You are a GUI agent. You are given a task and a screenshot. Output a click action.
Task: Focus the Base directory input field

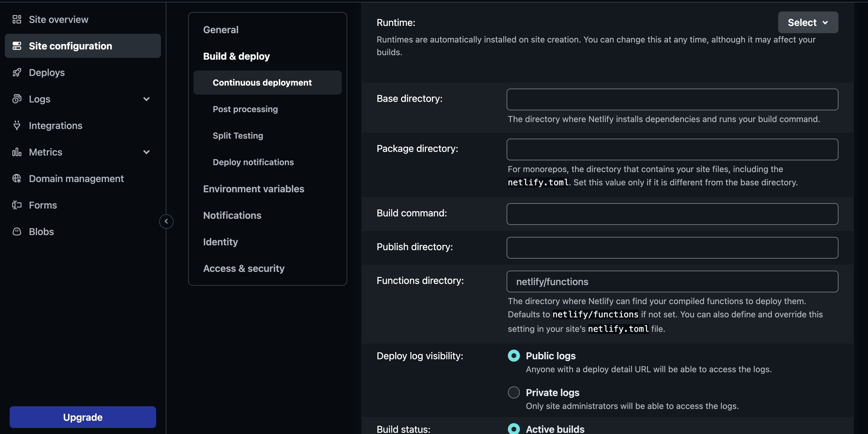672,99
